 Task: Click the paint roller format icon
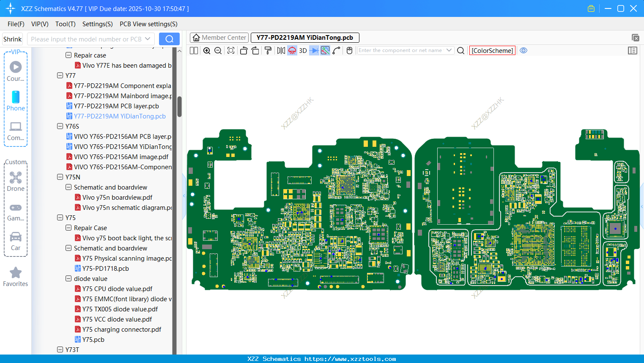pos(268,51)
